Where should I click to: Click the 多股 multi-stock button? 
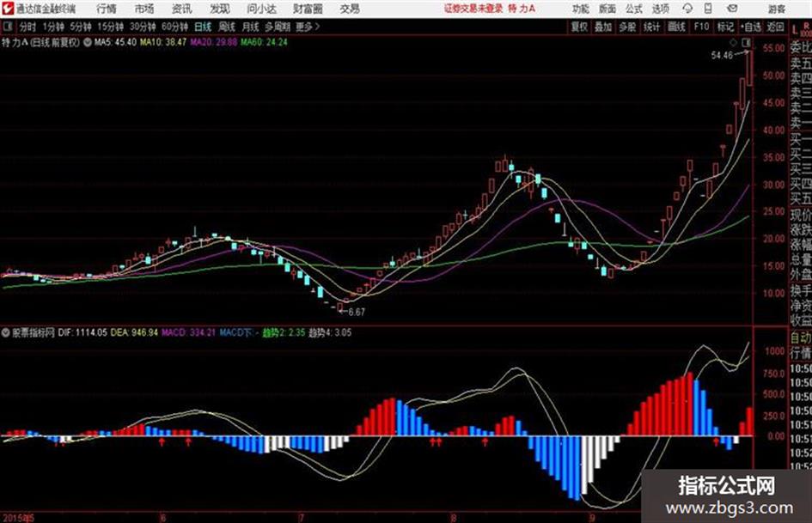pyautogui.click(x=627, y=27)
